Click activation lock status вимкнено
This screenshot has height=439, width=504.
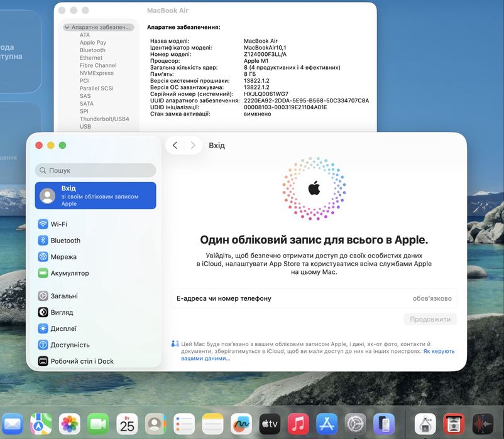pyautogui.click(x=258, y=114)
